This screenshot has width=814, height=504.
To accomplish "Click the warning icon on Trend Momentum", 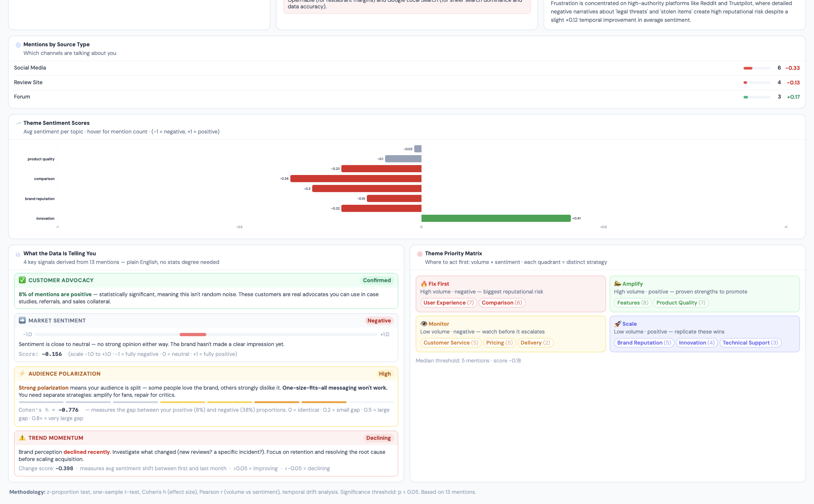I will point(22,438).
